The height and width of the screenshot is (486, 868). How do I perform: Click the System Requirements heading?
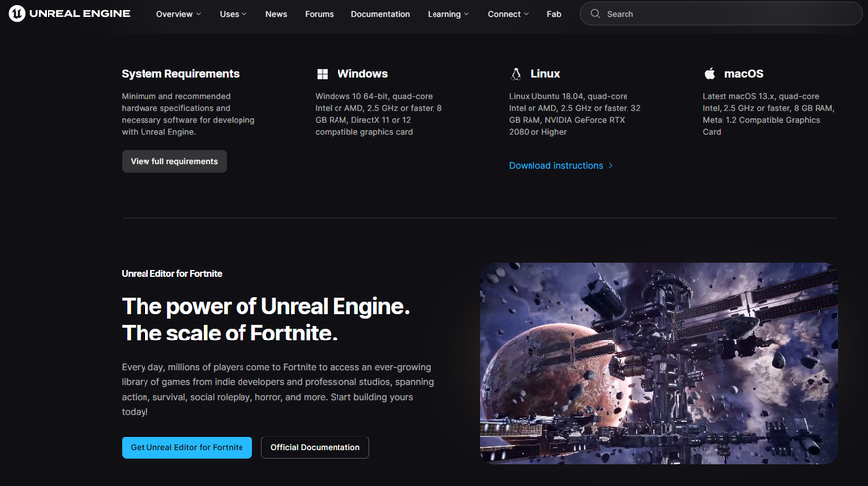pyautogui.click(x=180, y=74)
